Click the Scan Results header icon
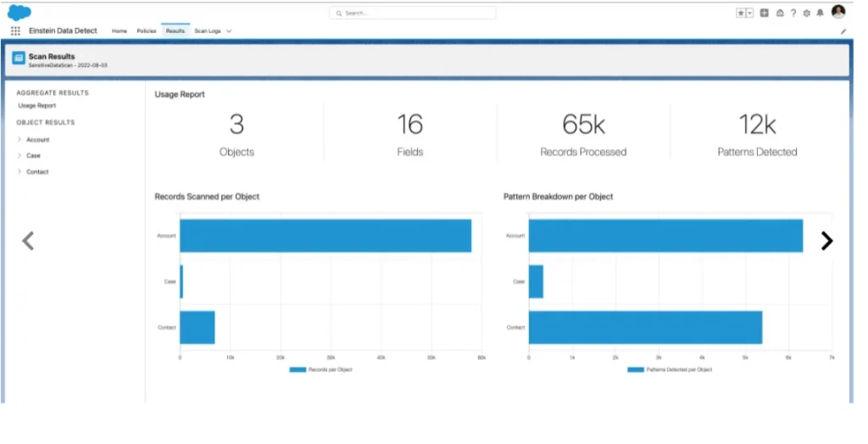Screen dimensions: 868x444 [x=19, y=58]
